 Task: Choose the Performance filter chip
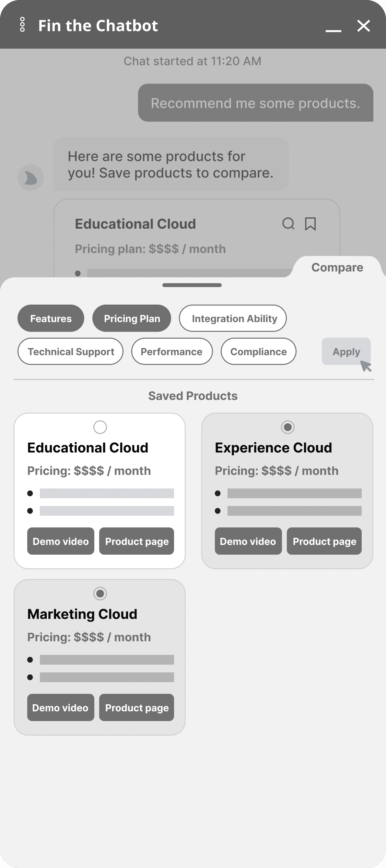[x=172, y=351]
